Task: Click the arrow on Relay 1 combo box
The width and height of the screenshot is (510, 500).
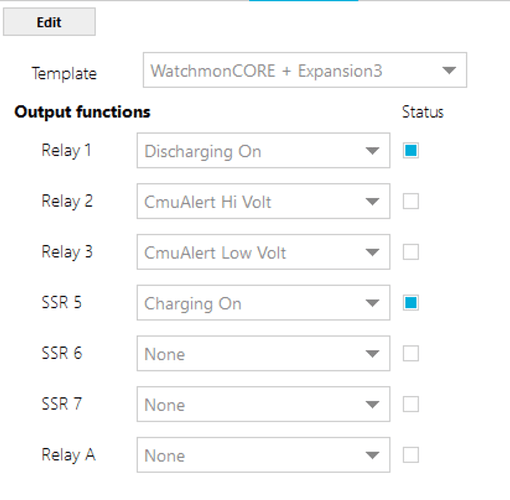Action: coord(372,151)
